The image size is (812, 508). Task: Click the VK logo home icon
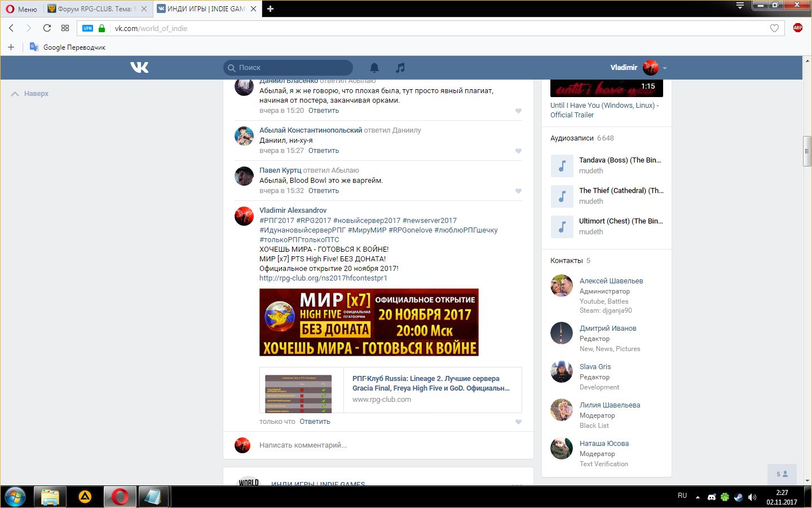coord(139,68)
